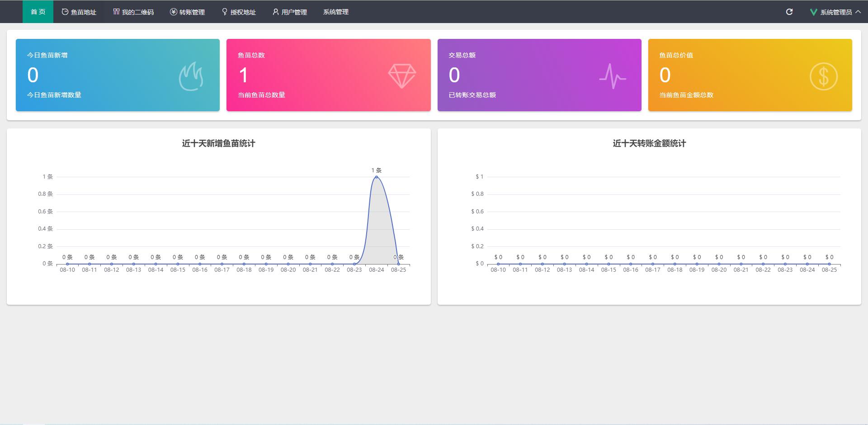This screenshot has height=425, width=868.
Task: Select the 首页 tab
Action: 38,12
